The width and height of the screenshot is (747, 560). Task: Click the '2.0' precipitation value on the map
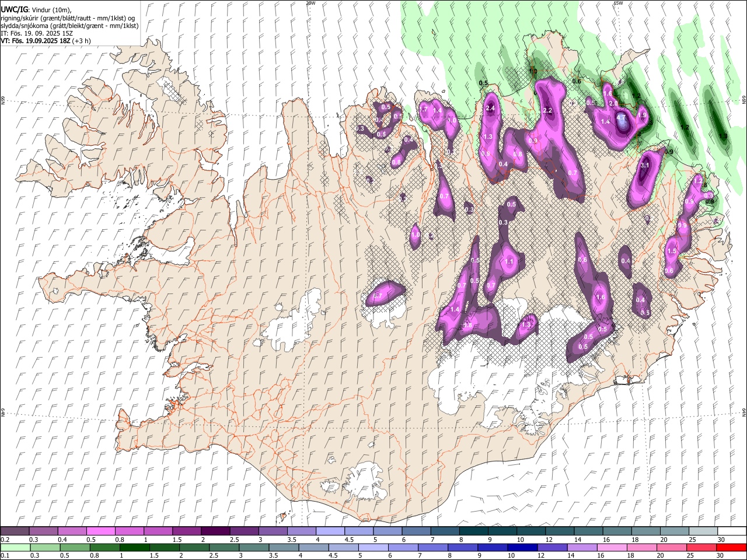click(613, 103)
